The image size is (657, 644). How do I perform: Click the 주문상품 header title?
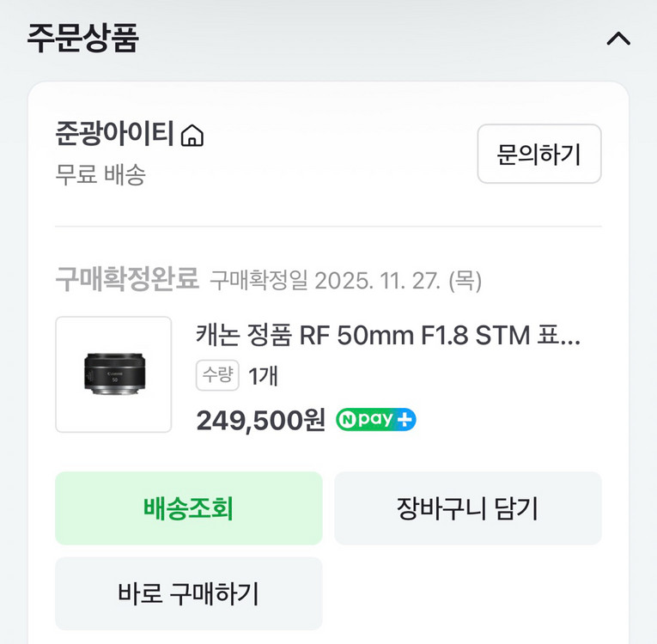[x=82, y=39]
